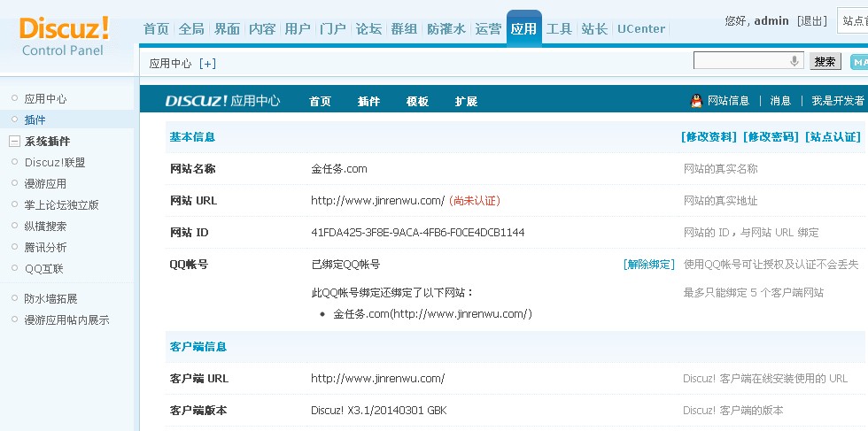Open the 运营 top menu

pos(488,29)
